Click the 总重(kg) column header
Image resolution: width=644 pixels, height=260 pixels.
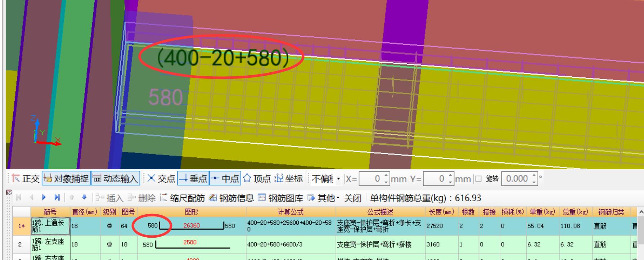(x=575, y=212)
